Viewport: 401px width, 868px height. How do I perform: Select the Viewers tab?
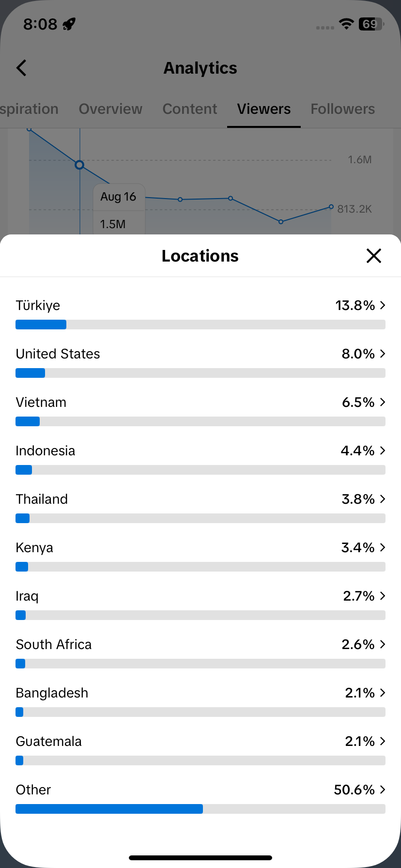pos(264,109)
